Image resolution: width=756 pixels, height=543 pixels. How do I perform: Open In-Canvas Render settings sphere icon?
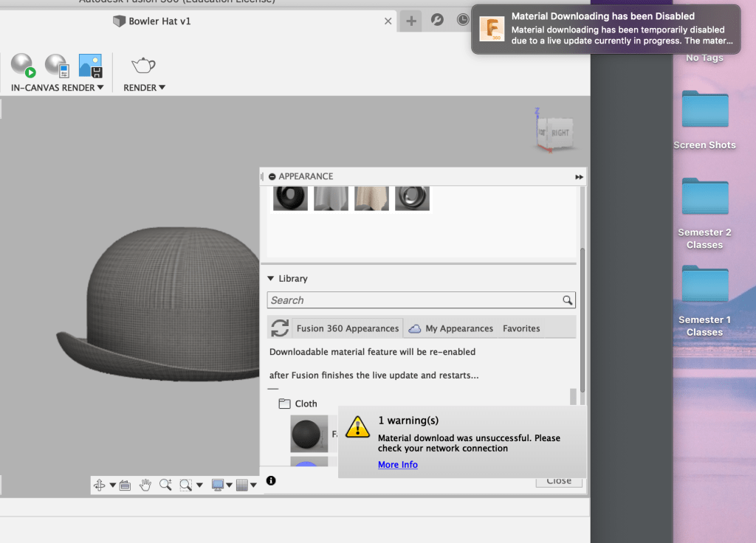click(56, 66)
